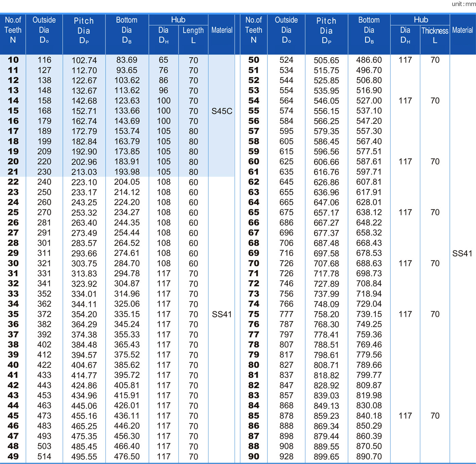This screenshot has width=476, height=464.
Task: Select bottom diameter 436.11
Action: tap(127, 415)
